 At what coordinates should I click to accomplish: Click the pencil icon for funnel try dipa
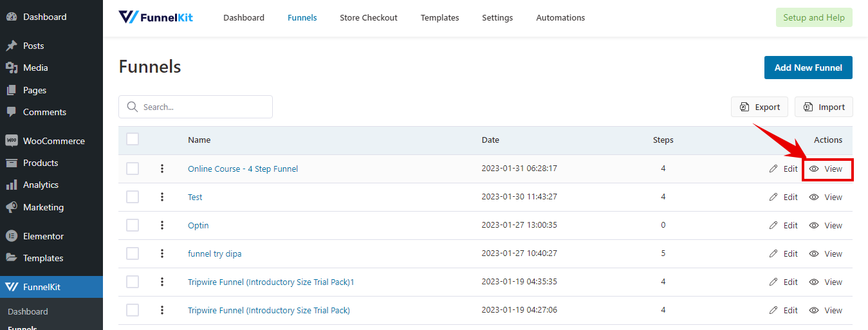tap(773, 253)
